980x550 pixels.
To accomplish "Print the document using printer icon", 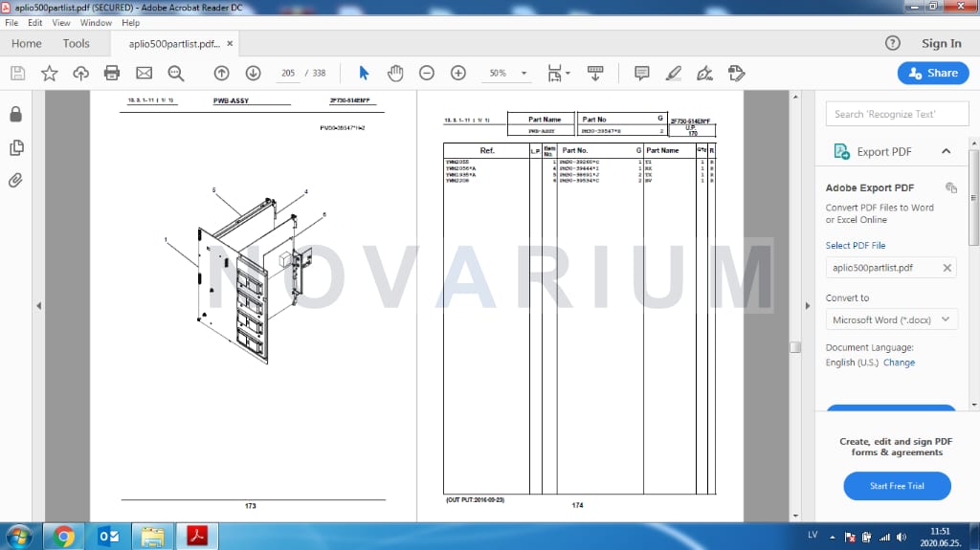I will (x=112, y=73).
